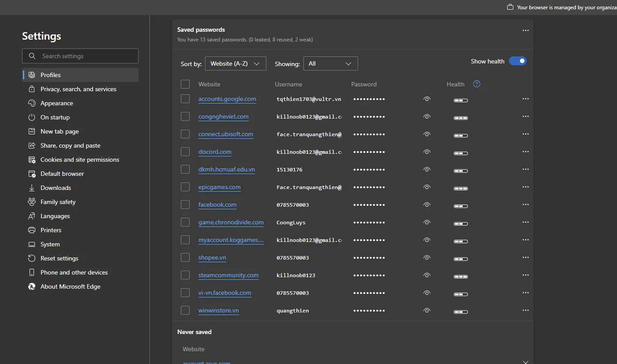Show the password for epicgames.com
The height and width of the screenshot is (364, 617).
[x=426, y=187]
